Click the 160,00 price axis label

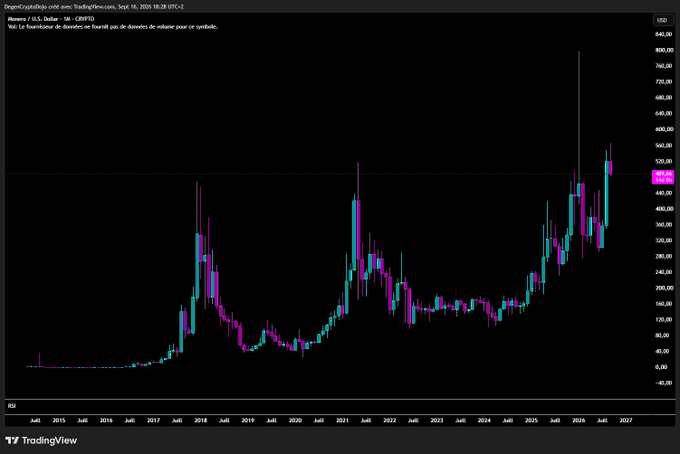(664, 304)
